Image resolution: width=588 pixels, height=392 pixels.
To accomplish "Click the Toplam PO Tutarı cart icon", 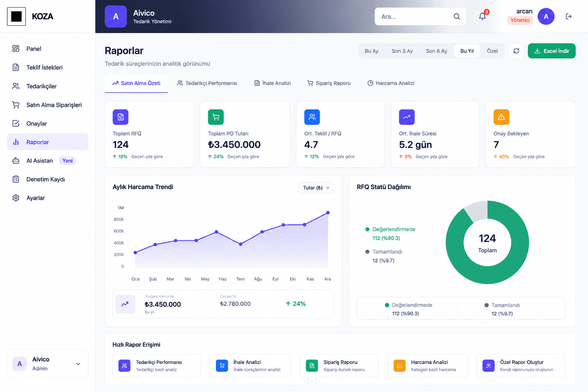I will click(x=216, y=117).
